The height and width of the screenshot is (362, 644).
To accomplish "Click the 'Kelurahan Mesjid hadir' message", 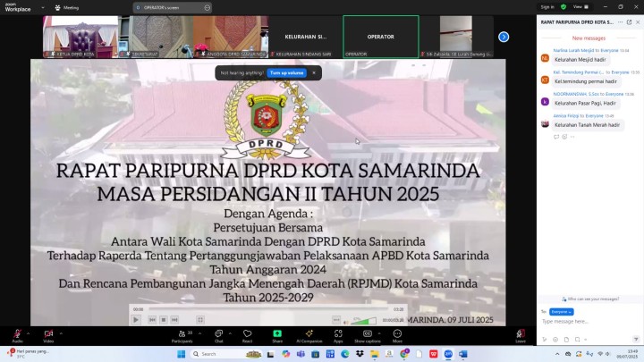I will click(x=580, y=60).
